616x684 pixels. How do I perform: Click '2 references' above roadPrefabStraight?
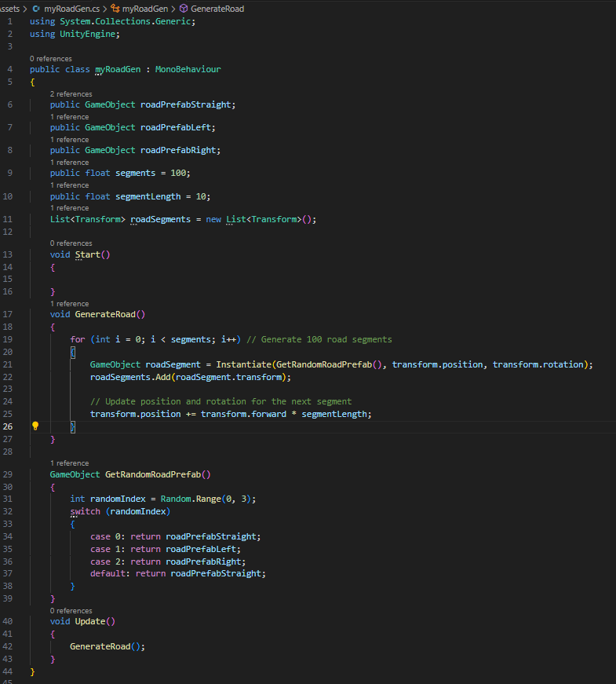point(71,93)
